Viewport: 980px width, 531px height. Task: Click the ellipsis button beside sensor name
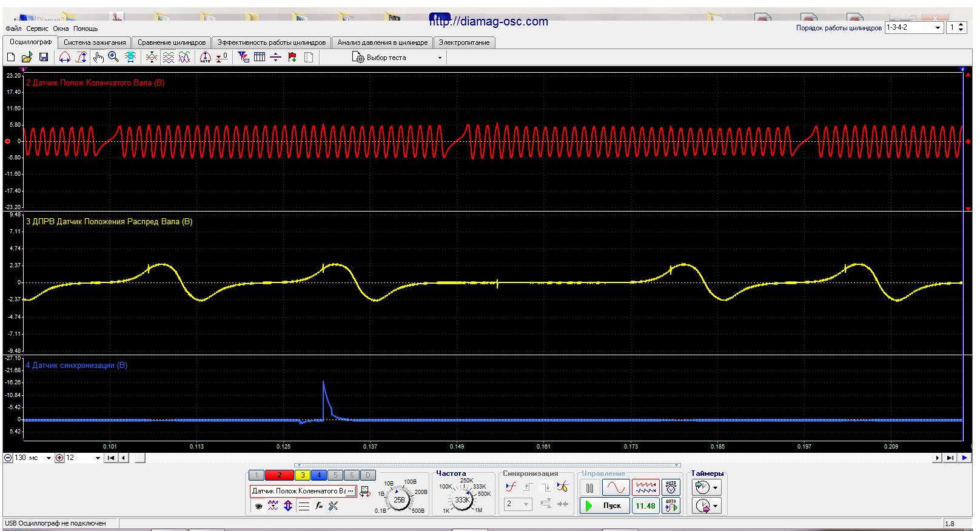351,491
